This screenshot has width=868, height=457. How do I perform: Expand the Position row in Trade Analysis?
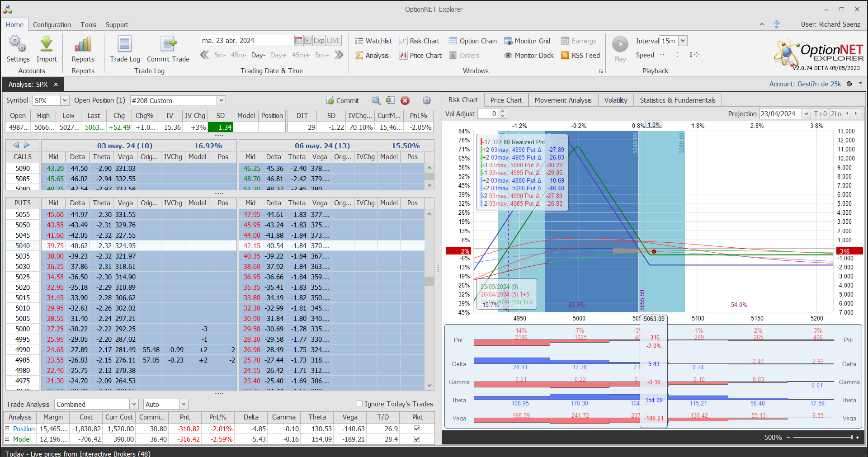(7, 429)
